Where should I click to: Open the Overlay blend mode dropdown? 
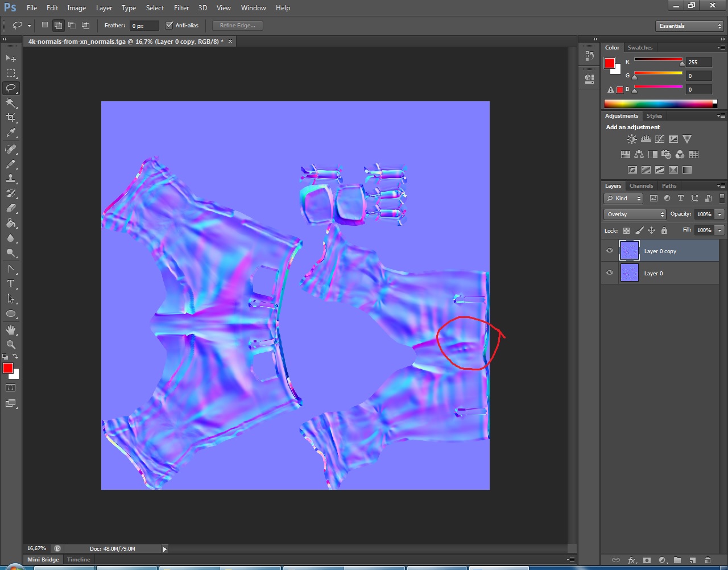(x=635, y=214)
